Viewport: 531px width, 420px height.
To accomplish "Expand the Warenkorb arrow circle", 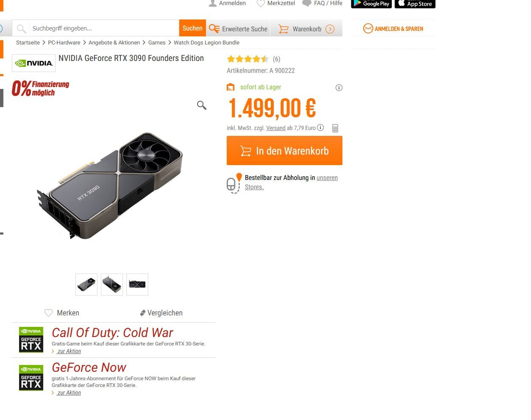I will pyautogui.click(x=330, y=29).
